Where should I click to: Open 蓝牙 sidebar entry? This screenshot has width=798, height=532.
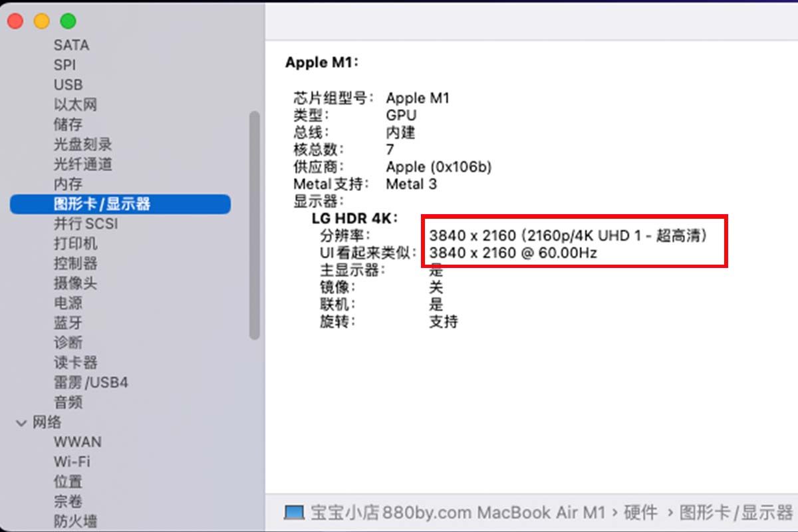click(x=68, y=323)
